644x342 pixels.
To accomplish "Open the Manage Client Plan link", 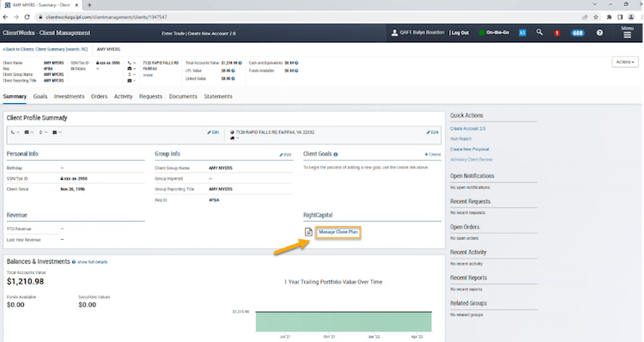I will 338,232.
